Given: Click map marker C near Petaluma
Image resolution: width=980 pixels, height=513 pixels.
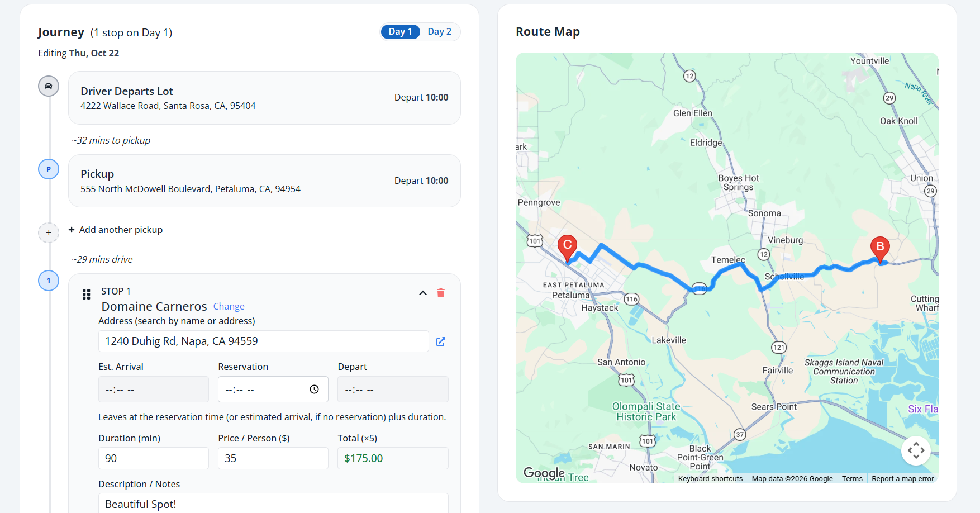Looking at the screenshot, I should [567, 248].
